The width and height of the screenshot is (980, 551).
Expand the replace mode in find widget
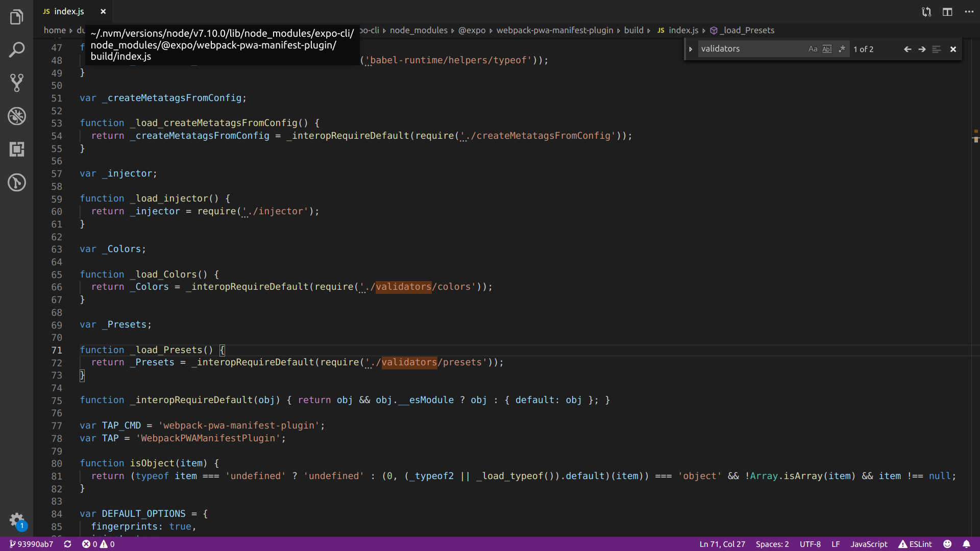click(691, 49)
